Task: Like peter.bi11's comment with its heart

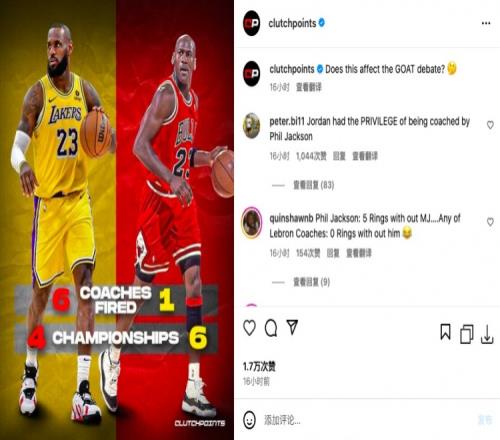Action: (490, 125)
